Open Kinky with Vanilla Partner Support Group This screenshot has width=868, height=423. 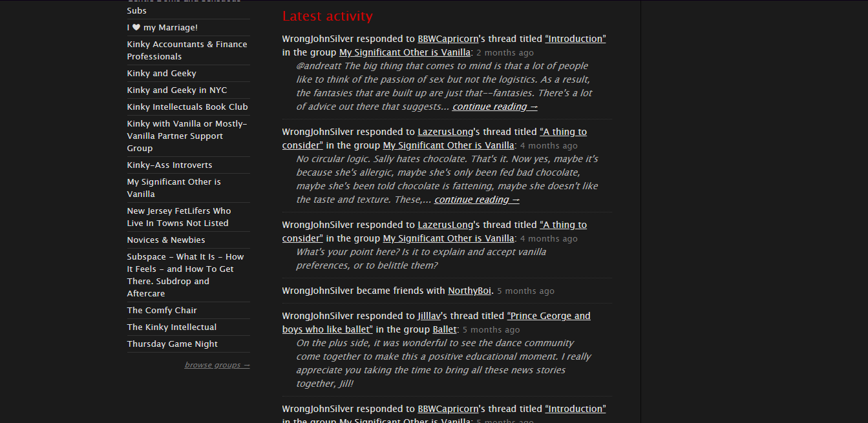(187, 136)
